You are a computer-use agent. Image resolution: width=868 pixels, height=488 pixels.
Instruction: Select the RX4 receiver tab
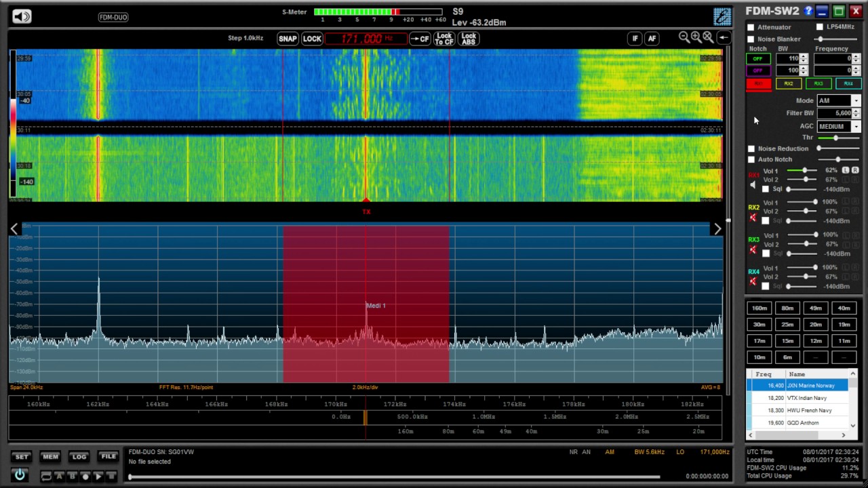[x=848, y=84]
